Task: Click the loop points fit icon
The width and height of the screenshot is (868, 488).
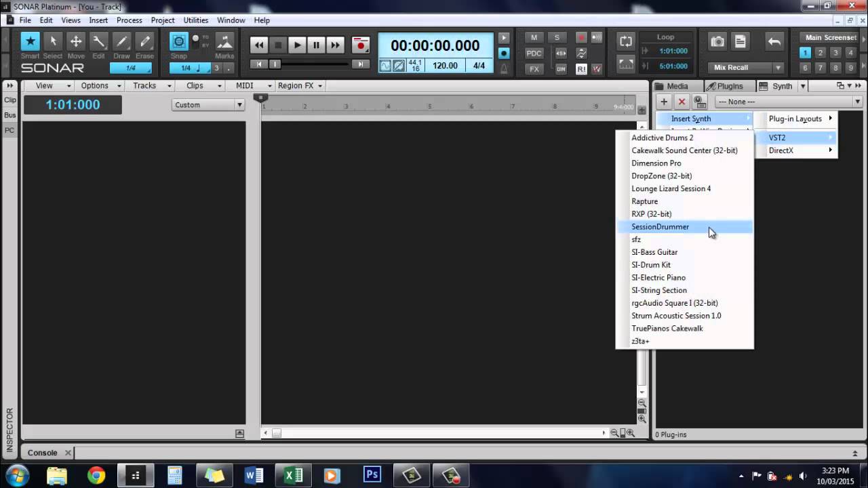Action: [626, 64]
